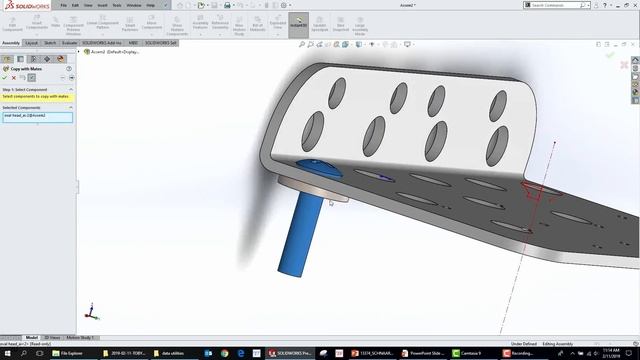Go to previous step arrow in PropertyManager

[x=62, y=78]
